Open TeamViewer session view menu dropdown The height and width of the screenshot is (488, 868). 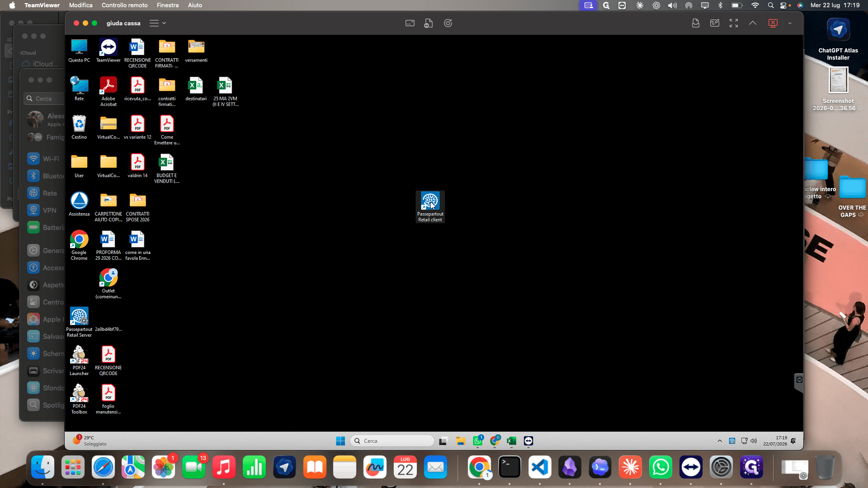click(x=158, y=23)
